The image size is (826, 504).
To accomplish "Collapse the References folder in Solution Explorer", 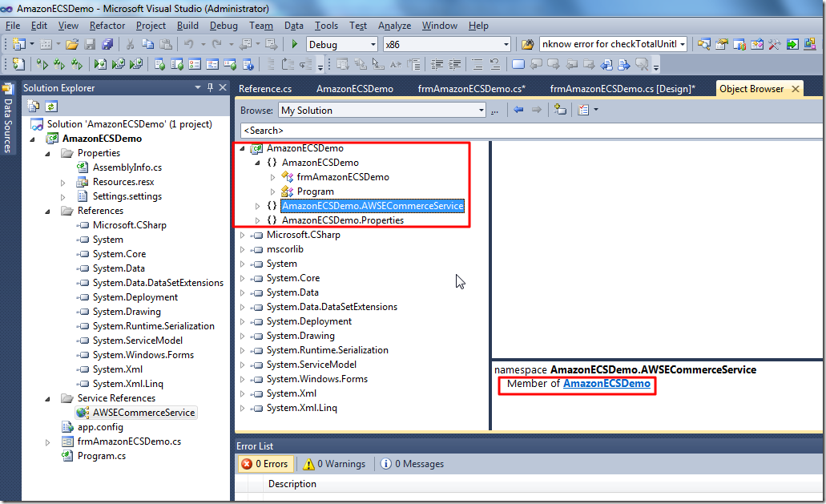I will click(47, 212).
